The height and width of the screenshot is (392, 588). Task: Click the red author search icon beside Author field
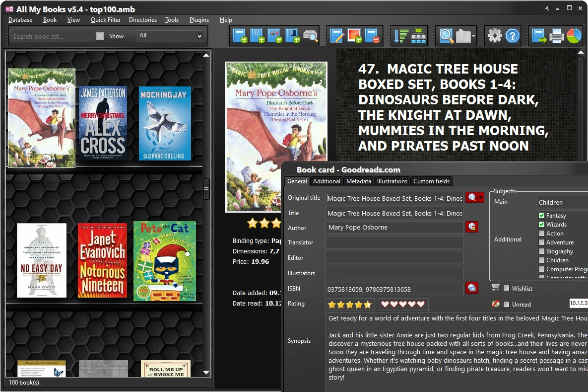[472, 227]
